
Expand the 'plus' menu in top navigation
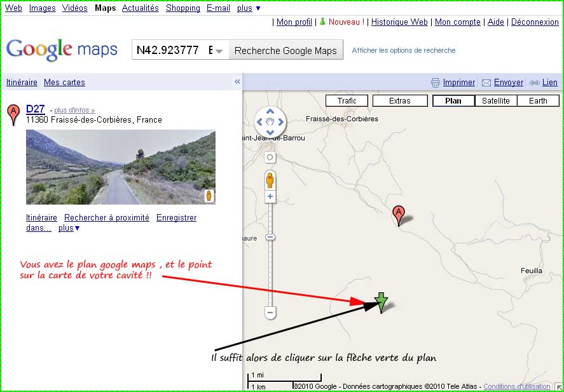tap(249, 8)
